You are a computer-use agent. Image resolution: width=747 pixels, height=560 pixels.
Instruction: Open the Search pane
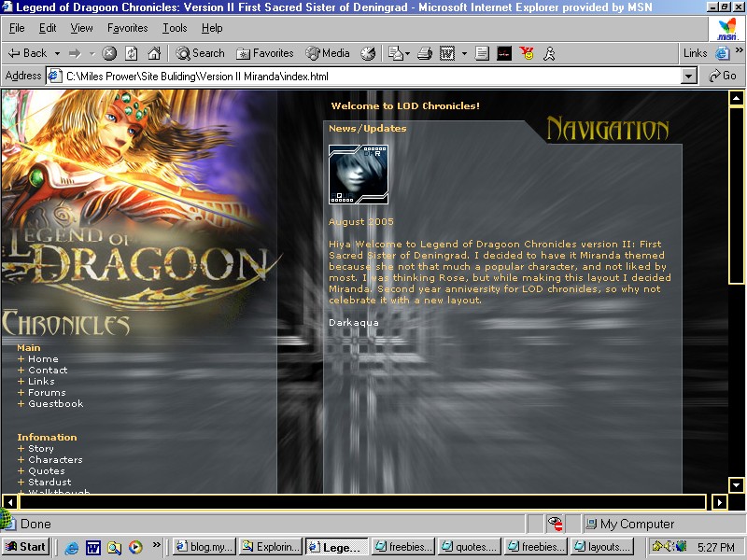coord(200,53)
